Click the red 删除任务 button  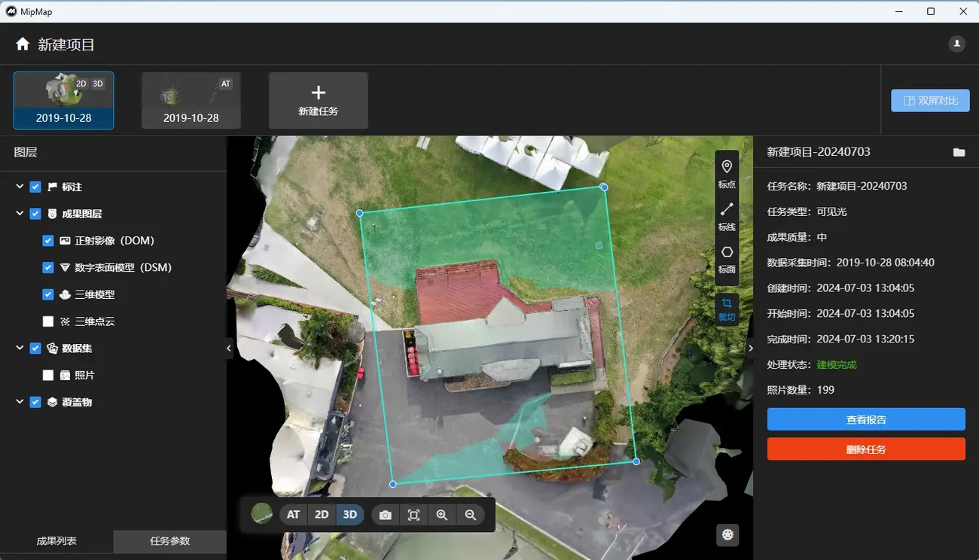[866, 449]
